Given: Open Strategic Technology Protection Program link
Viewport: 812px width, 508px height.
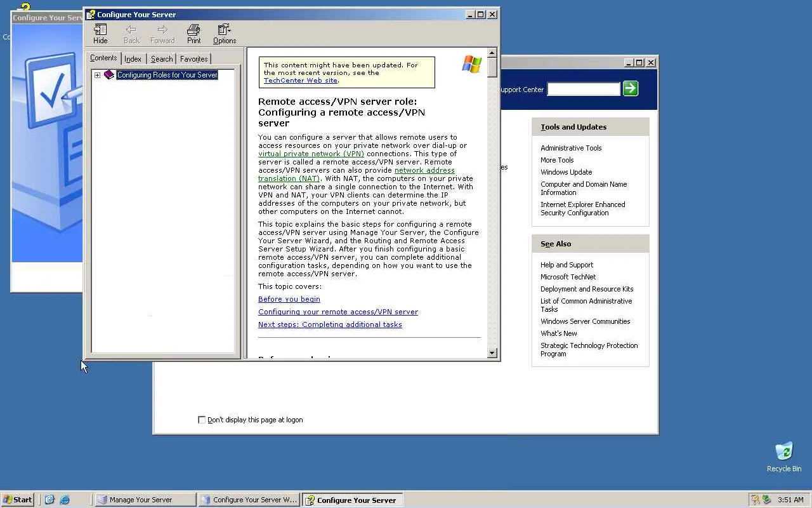Looking at the screenshot, I should point(589,349).
